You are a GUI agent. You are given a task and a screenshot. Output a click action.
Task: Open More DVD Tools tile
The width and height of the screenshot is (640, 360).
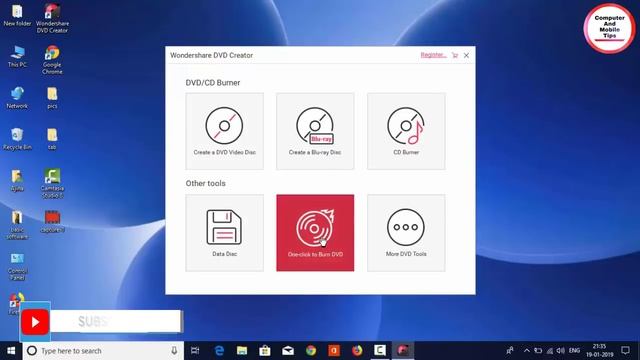coord(406,233)
